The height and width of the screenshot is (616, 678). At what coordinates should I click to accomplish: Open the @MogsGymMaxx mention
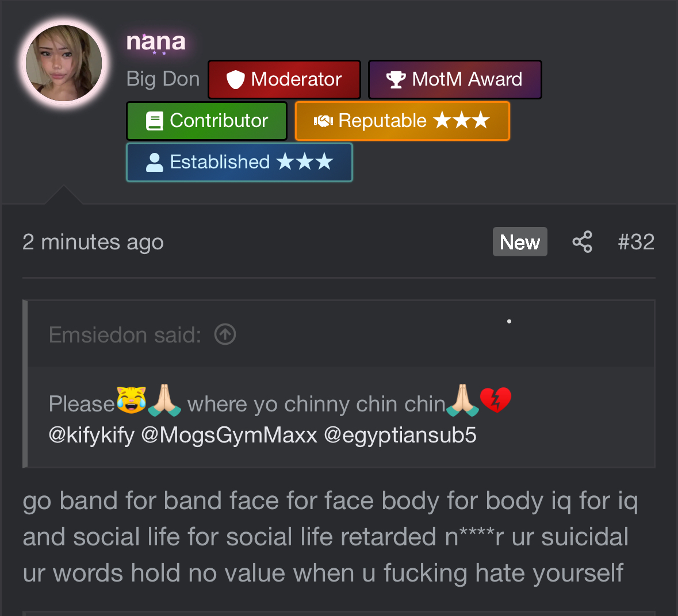click(229, 435)
